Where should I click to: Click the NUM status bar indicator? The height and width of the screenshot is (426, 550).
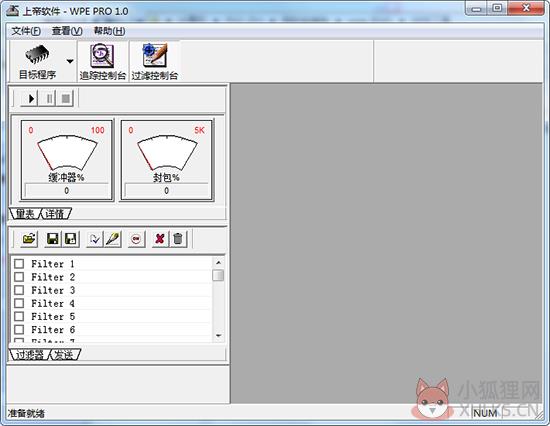(485, 413)
